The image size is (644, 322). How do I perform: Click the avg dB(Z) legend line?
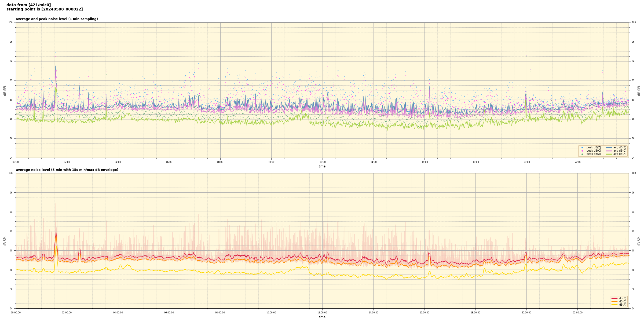609,148
